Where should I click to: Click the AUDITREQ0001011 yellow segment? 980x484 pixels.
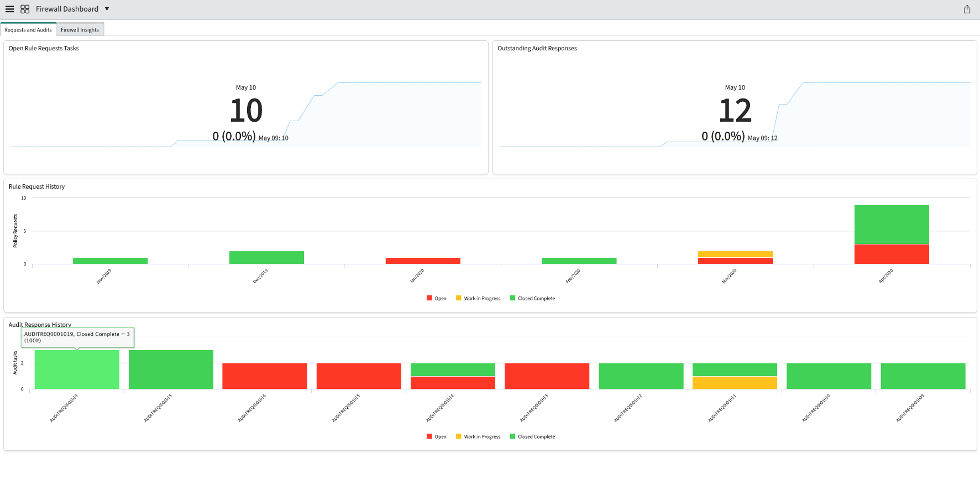point(735,383)
